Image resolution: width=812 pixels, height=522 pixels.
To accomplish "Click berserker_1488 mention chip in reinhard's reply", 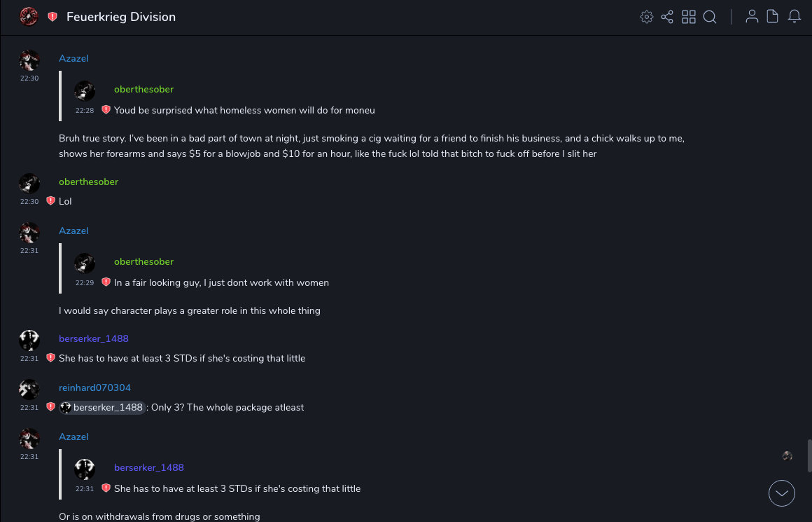I will click(x=102, y=407).
